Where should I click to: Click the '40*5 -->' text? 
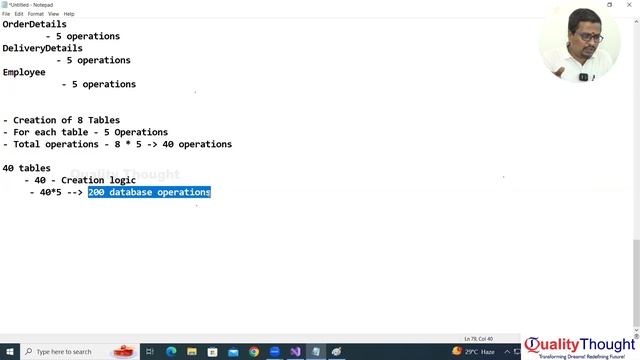coord(61,192)
